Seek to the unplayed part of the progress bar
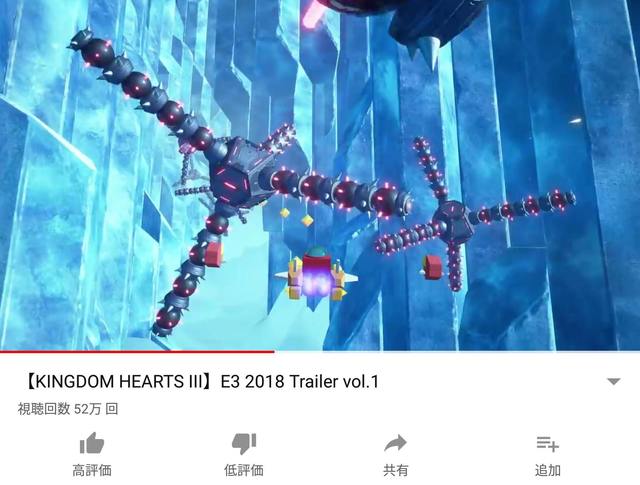 [x=457, y=351]
